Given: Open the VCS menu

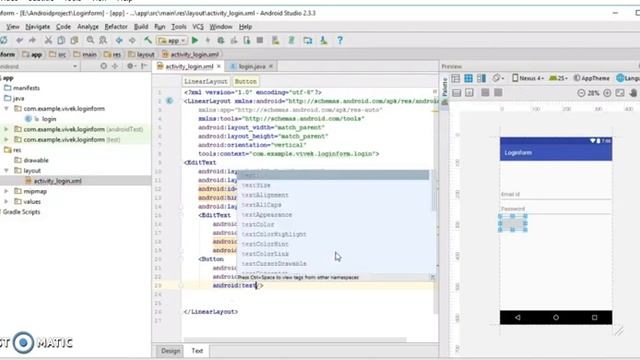Looking at the screenshot, I should pyautogui.click(x=198, y=27).
